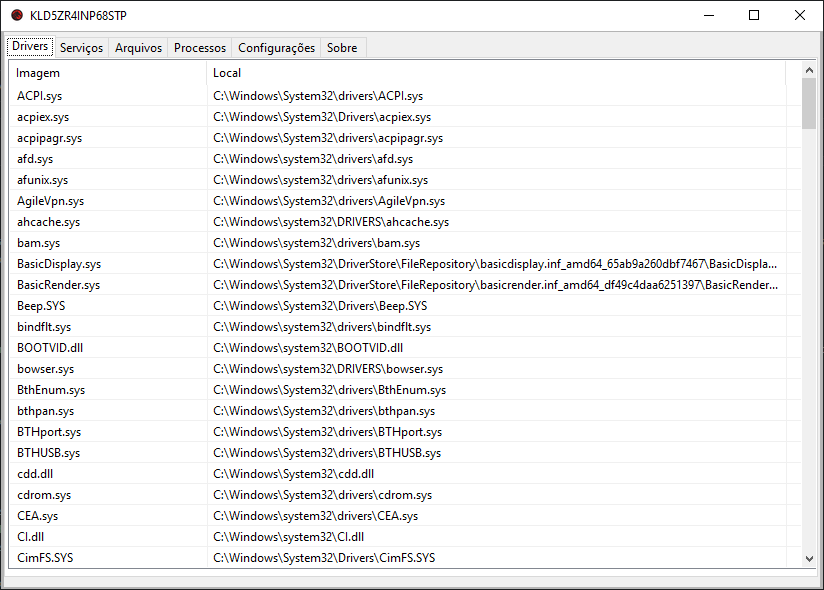Select the CimFS.SYS driver entry
This screenshot has width=824, height=590.
coord(100,557)
